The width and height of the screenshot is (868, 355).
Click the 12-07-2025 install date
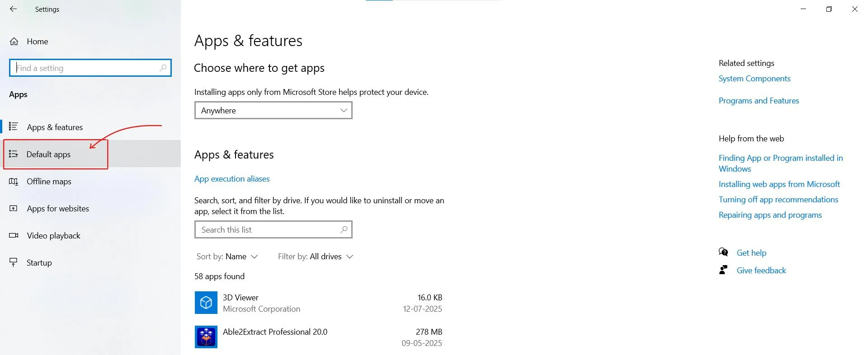point(422,309)
